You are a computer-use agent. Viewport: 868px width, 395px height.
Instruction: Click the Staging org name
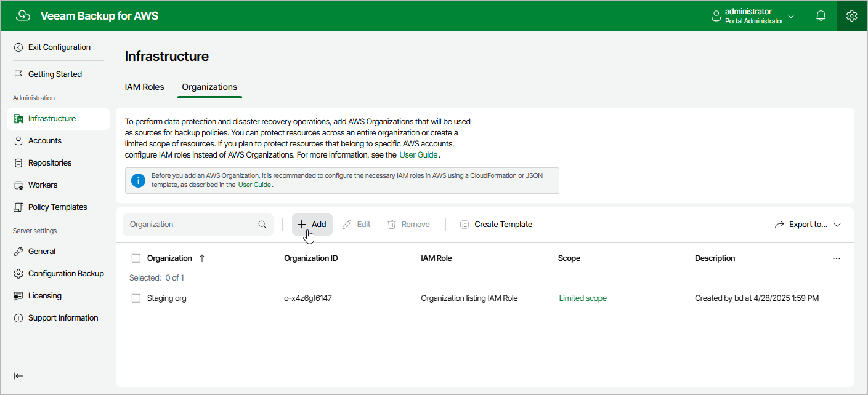(166, 298)
